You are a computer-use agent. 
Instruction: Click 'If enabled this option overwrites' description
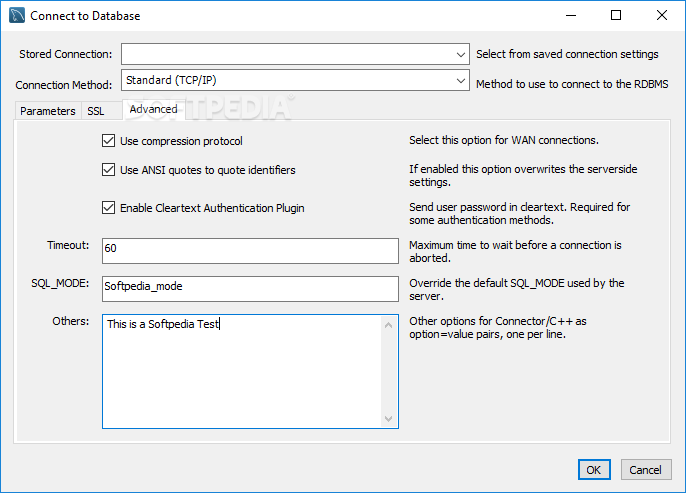pos(523,175)
